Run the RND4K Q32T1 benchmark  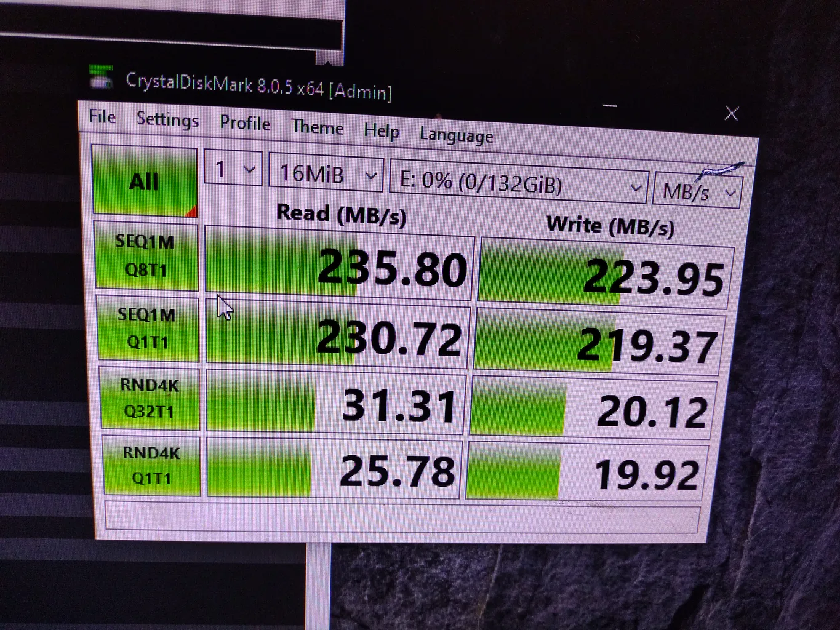(x=150, y=398)
